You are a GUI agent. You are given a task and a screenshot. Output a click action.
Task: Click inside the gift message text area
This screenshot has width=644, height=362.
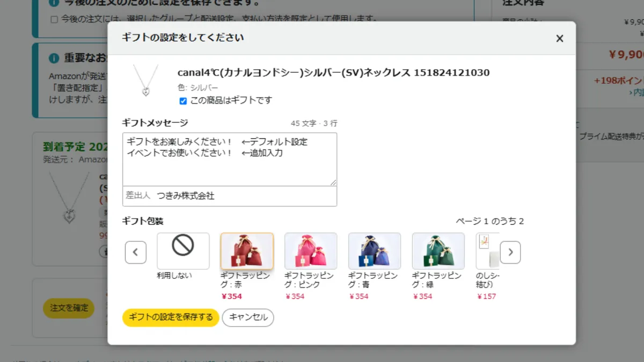tap(230, 159)
